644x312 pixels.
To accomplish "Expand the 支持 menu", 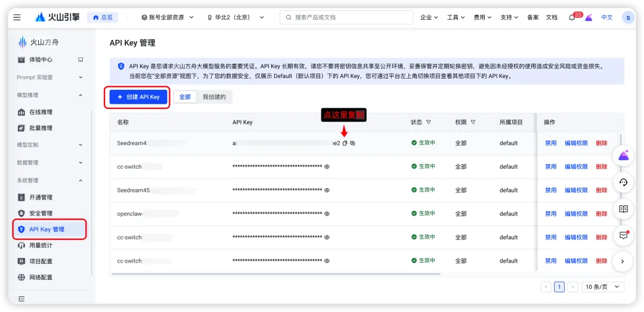I will click(x=509, y=17).
